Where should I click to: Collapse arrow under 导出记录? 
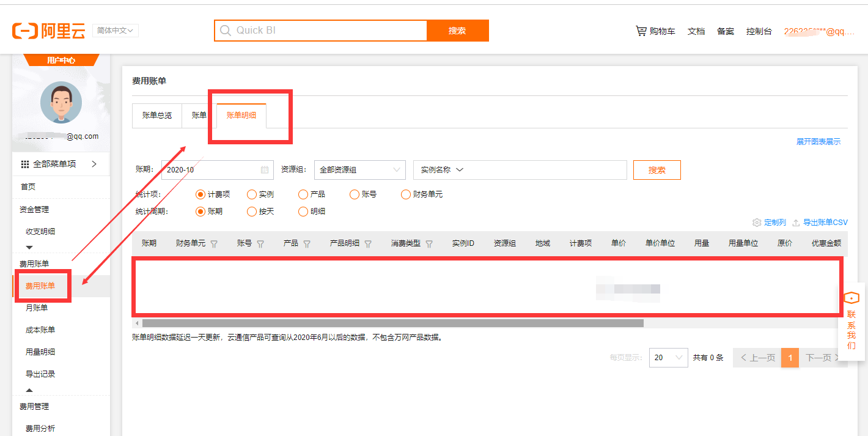pyautogui.click(x=29, y=390)
